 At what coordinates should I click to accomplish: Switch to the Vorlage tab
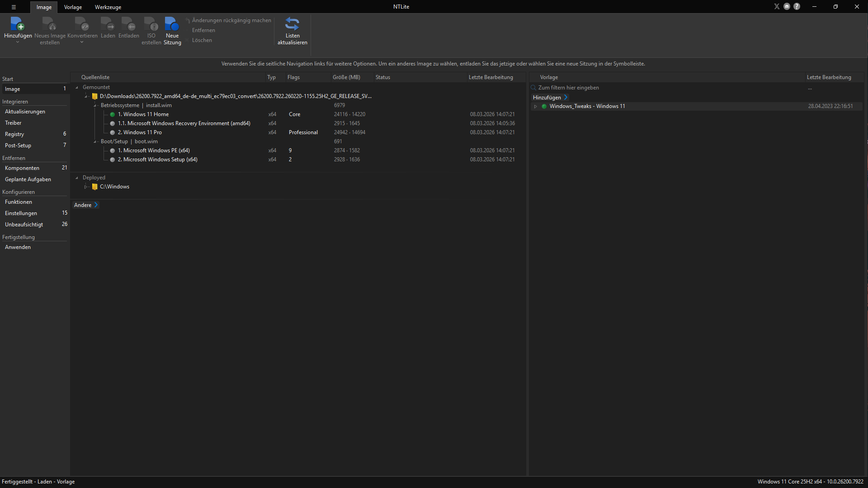pos(73,7)
